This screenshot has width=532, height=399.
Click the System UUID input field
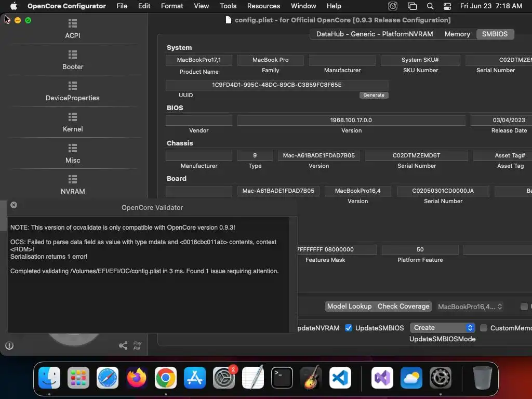(277, 85)
